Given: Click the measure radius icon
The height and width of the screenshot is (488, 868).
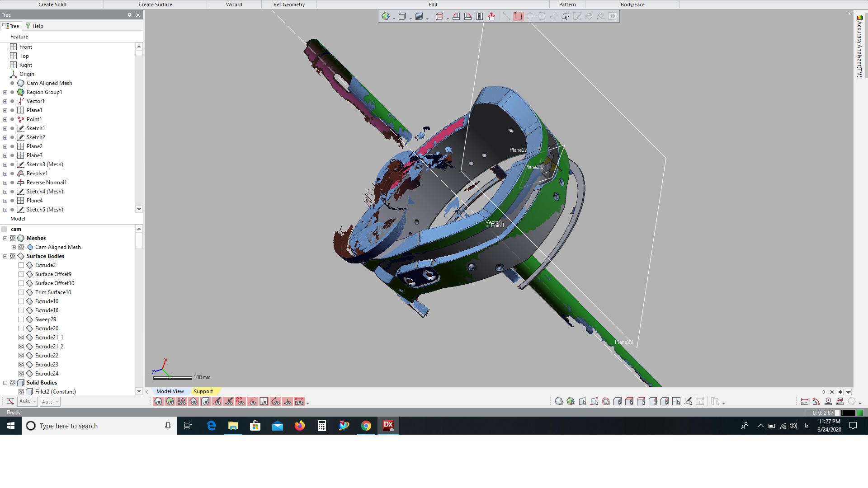Looking at the screenshot, I should (x=828, y=402).
